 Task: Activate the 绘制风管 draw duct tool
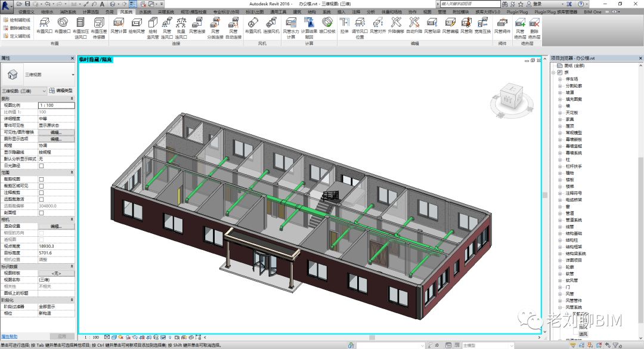[137, 26]
